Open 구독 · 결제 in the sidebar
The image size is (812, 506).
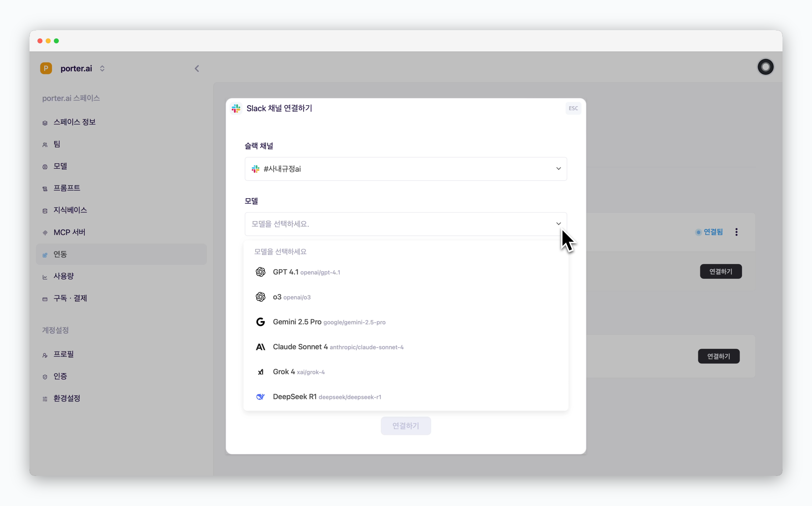(121, 298)
